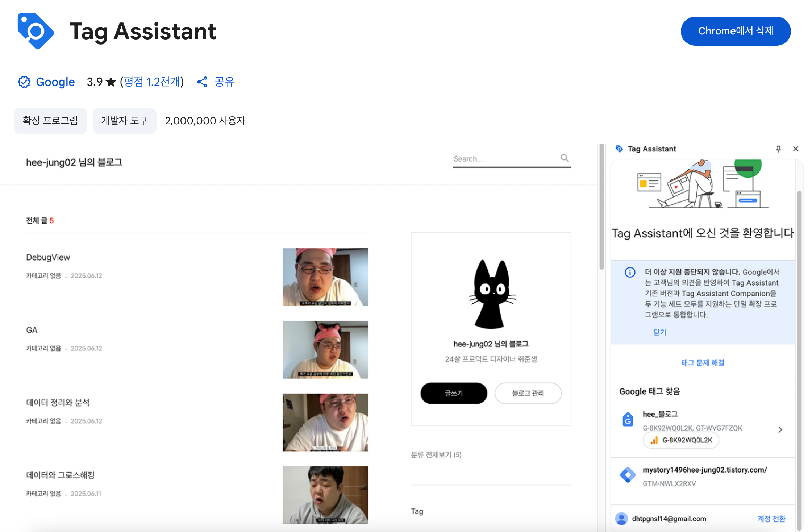Viewport: 808px width, 532px height.
Task: Expand hee_블로그 tag details chevron
Action: (780, 429)
